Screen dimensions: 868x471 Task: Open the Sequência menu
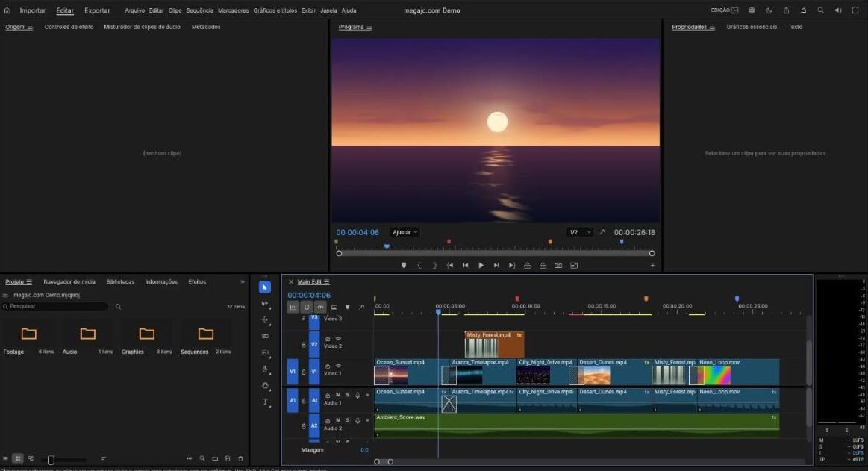click(199, 10)
